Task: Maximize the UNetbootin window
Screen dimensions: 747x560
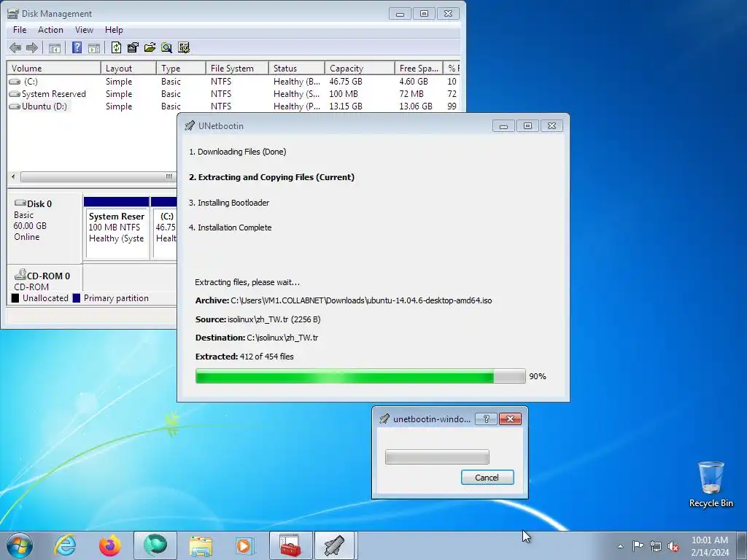Action: pos(527,126)
